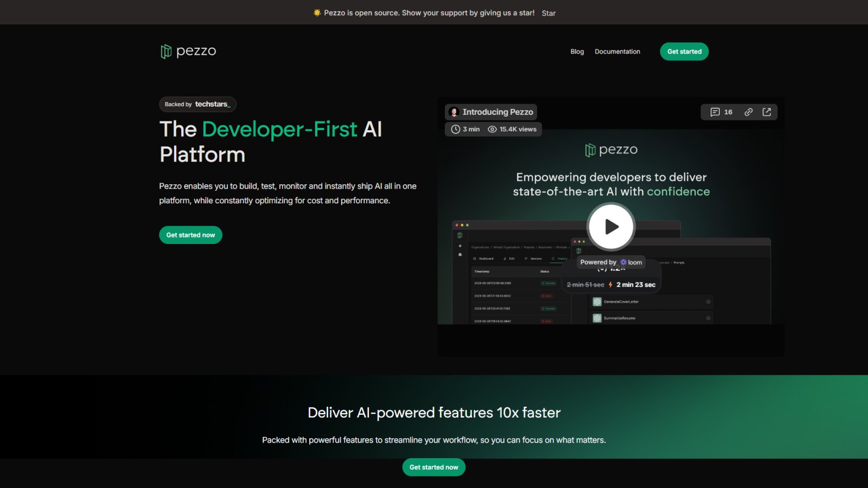Click the 'Pezzo enables you to build' paragraph

[288, 193]
